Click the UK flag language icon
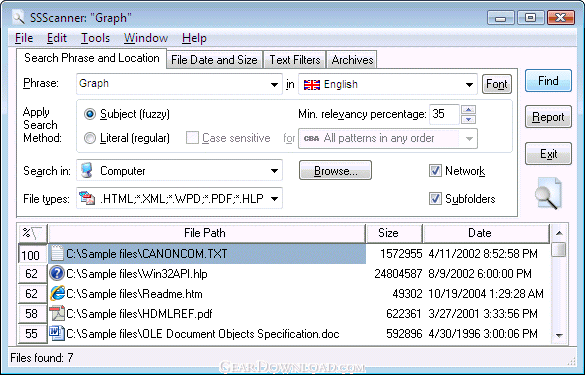The height and width of the screenshot is (375, 585). click(312, 85)
